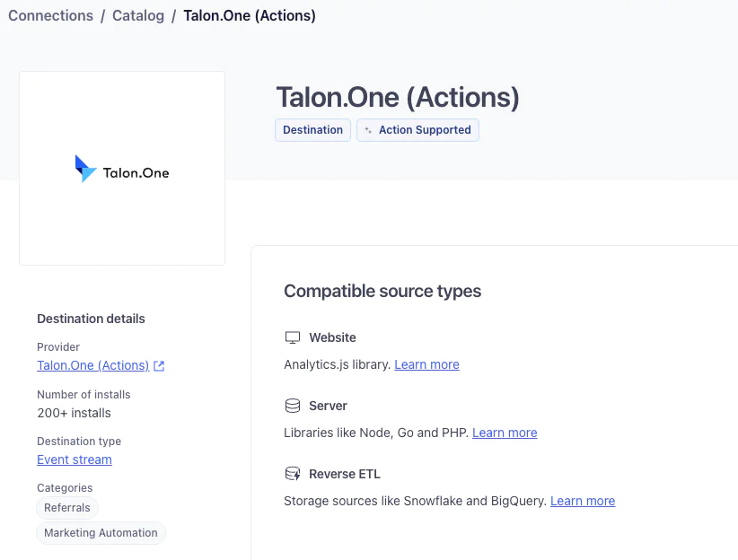Open Learn more for Analytics.js library
This screenshot has height=560, width=738.
tap(426, 364)
